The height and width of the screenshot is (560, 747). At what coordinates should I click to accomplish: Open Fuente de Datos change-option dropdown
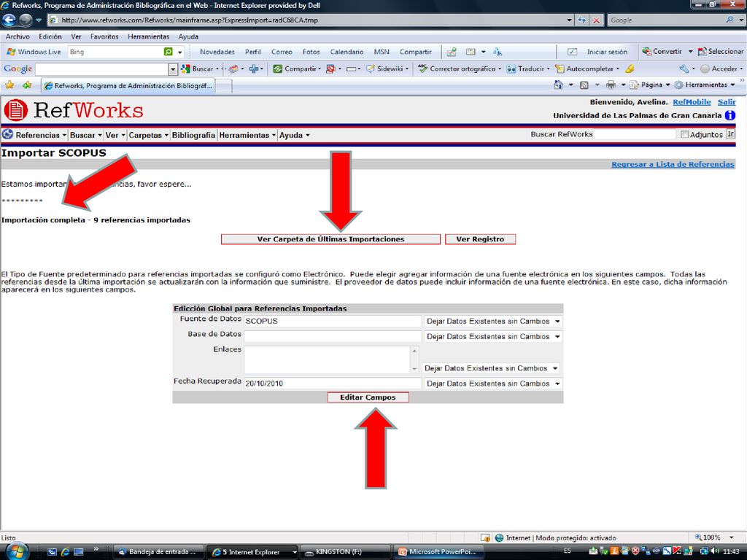pyautogui.click(x=493, y=322)
